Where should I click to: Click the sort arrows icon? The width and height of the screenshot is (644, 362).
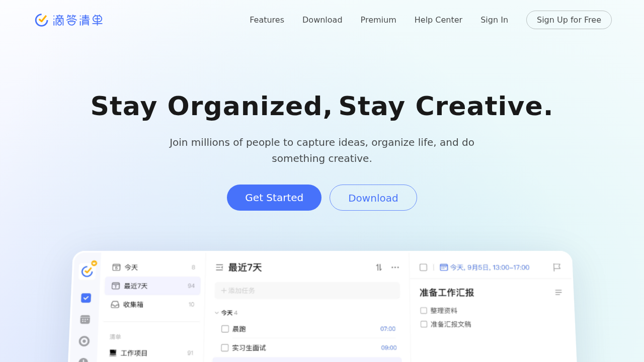click(x=379, y=267)
